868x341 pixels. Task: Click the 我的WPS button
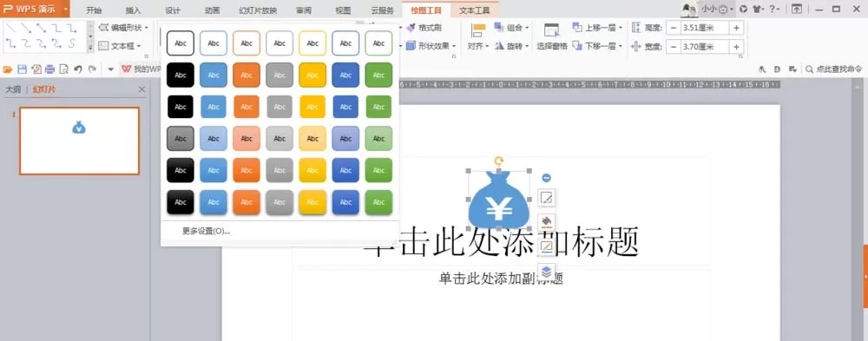coord(141,69)
